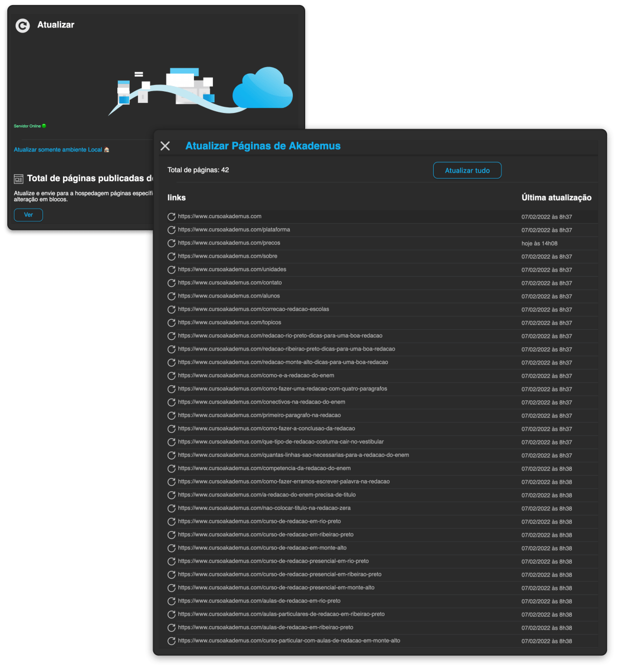Close the Atualizar Páginas de Akademus dialog
621x672 pixels.
[x=165, y=146]
